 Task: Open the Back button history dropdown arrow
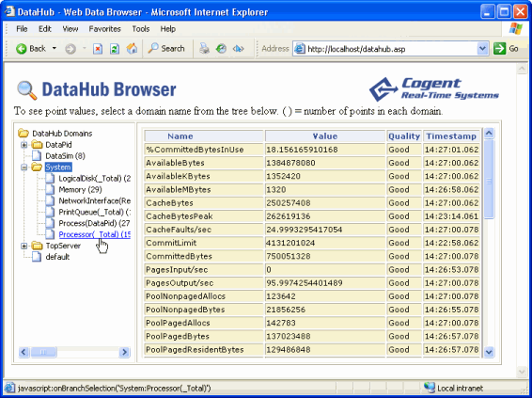click(x=54, y=49)
